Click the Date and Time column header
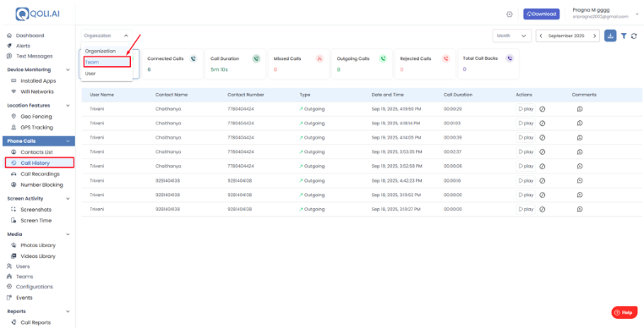 [387, 95]
